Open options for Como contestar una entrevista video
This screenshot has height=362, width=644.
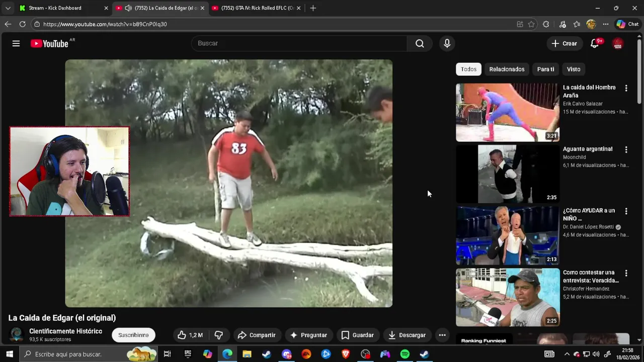(626, 273)
